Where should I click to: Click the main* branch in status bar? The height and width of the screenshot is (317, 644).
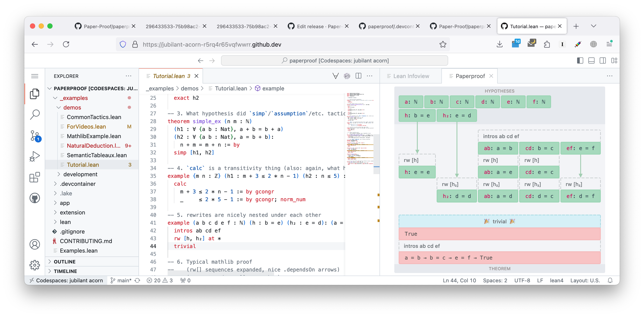coord(121,280)
